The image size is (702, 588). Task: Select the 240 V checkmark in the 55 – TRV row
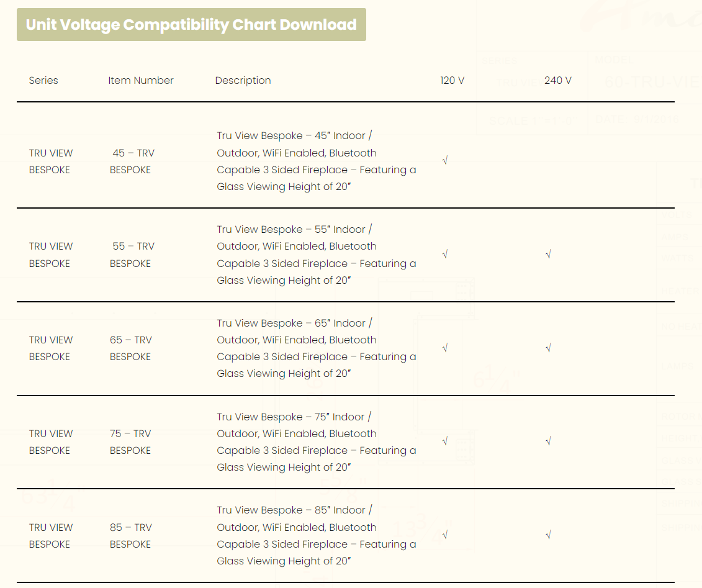coord(548,254)
